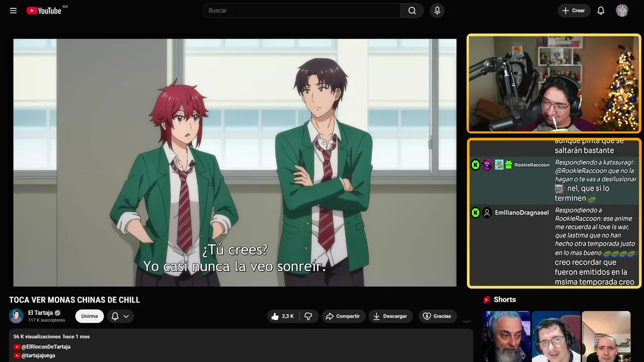Click the YouTube icon beside @ElRinconDeTartaja

(x=17, y=347)
